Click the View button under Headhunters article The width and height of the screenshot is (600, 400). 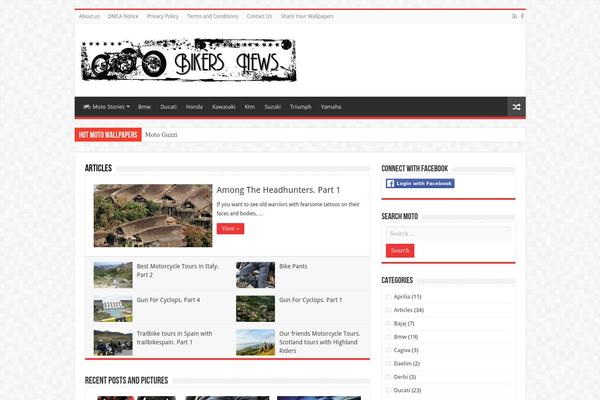click(230, 229)
